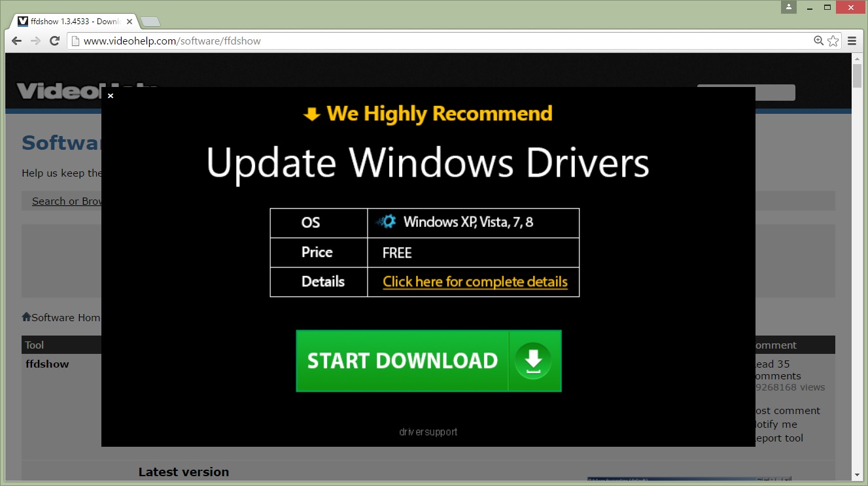Click the zoom magnifier icon in address bar

coord(818,41)
